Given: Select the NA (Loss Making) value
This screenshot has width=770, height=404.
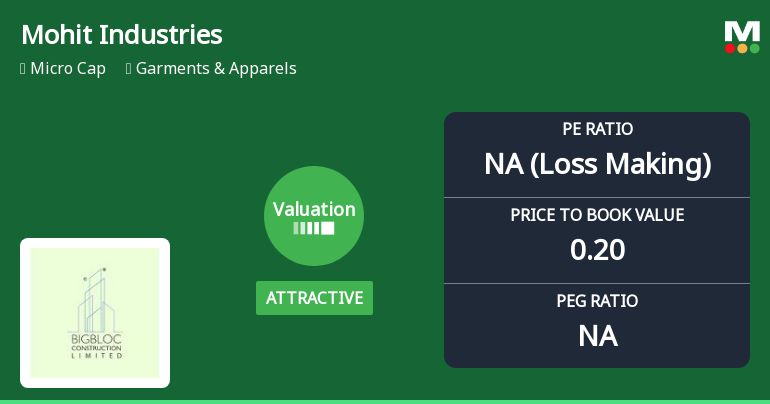Looking at the screenshot, I should coord(597,164).
